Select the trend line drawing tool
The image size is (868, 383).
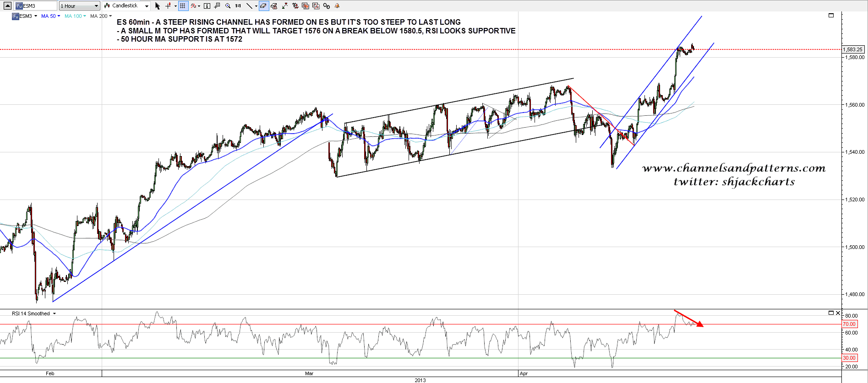[249, 6]
